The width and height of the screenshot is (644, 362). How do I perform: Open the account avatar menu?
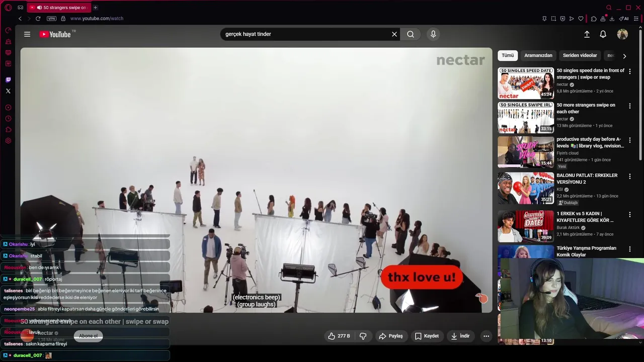click(622, 34)
